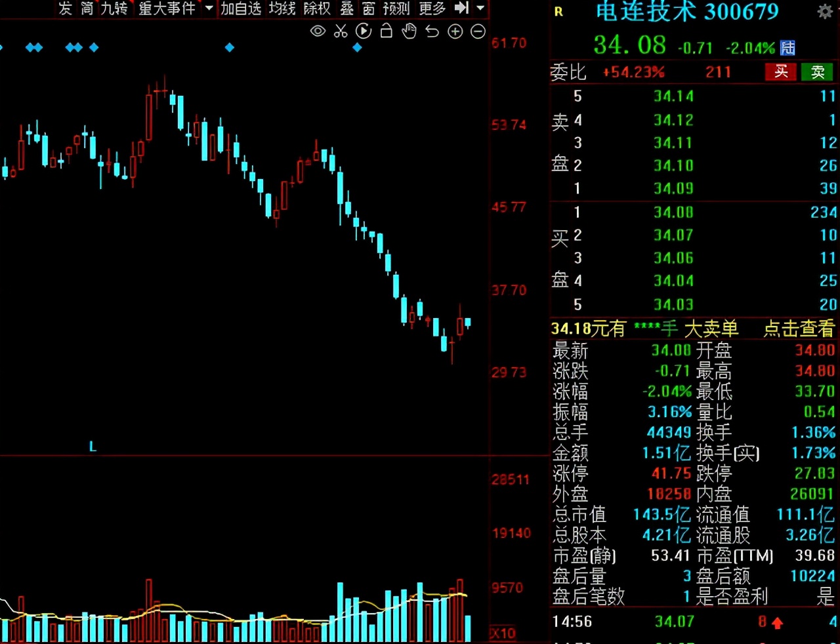The image size is (840, 644).
Task: Open the 点击查看 link
Action: pos(799,329)
